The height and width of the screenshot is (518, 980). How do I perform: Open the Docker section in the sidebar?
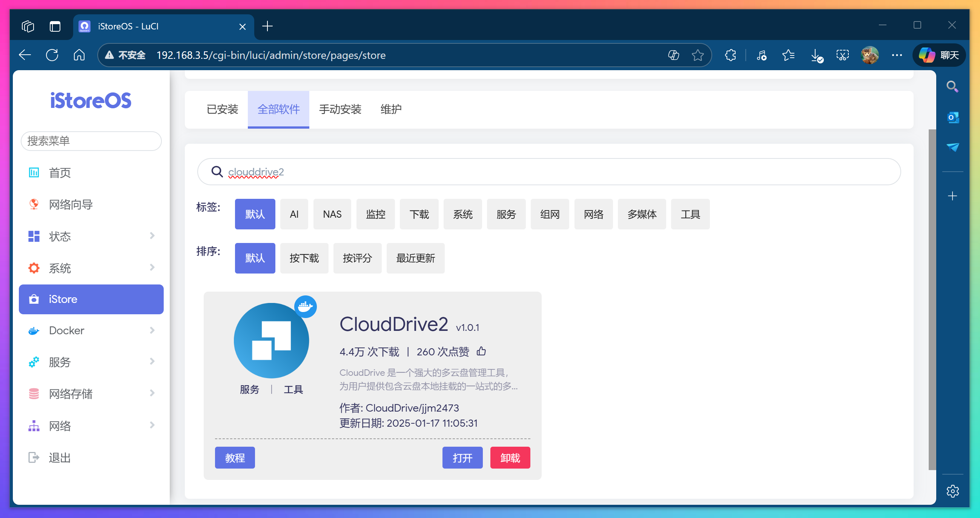click(66, 330)
